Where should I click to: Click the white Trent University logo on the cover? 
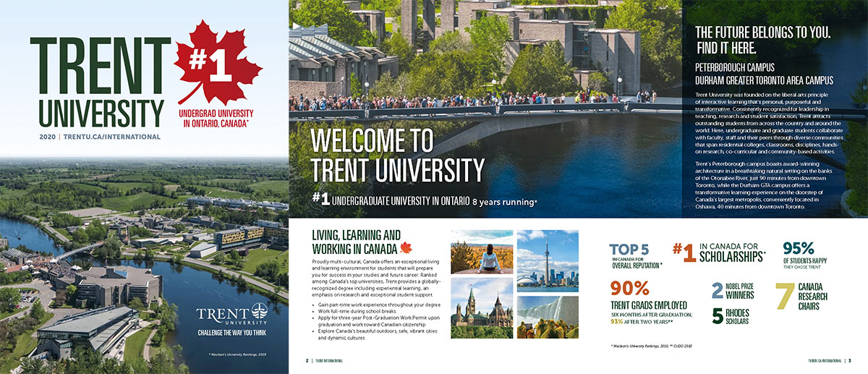coord(229,315)
